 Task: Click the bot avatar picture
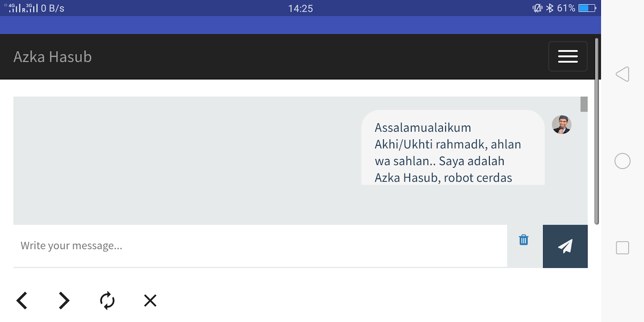click(561, 124)
